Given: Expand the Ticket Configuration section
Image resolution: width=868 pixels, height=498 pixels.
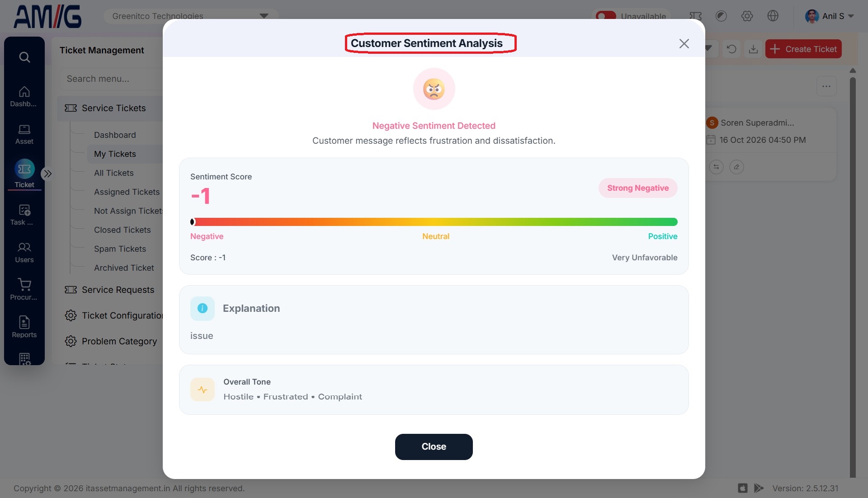Looking at the screenshot, I should 113,316.
